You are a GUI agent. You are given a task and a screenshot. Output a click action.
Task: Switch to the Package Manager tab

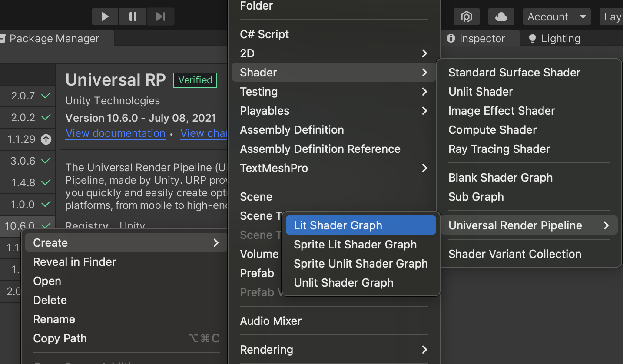(x=56, y=38)
